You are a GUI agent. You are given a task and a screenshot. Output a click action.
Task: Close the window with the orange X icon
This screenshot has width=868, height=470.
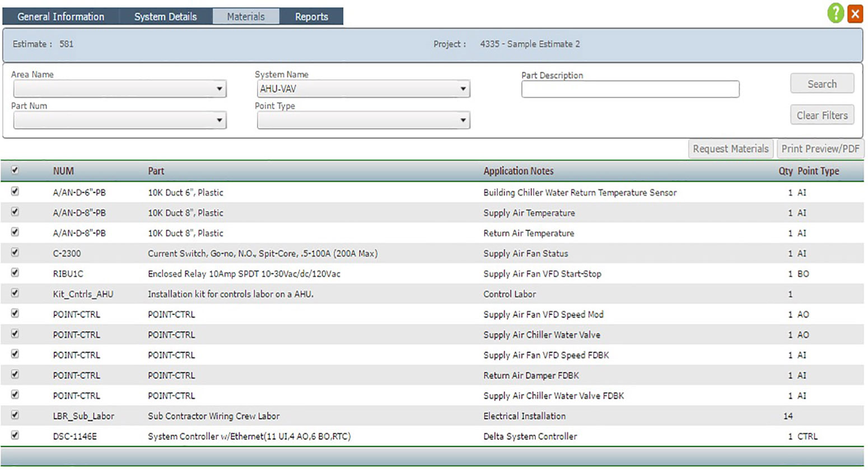click(855, 13)
